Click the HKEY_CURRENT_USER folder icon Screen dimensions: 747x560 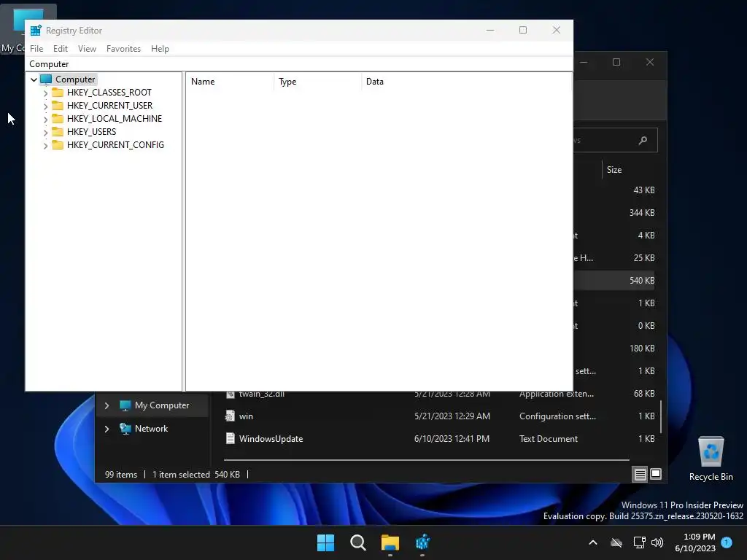click(58, 105)
